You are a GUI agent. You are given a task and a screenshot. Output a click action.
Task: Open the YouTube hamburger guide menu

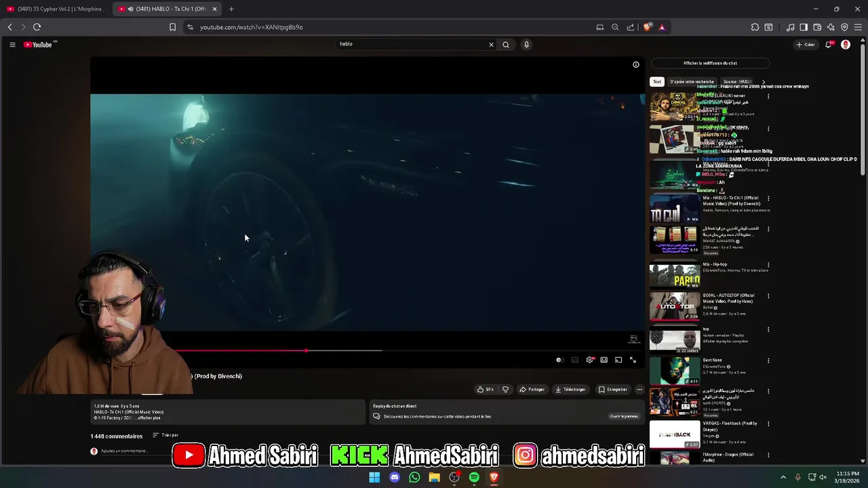pyautogui.click(x=12, y=45)
